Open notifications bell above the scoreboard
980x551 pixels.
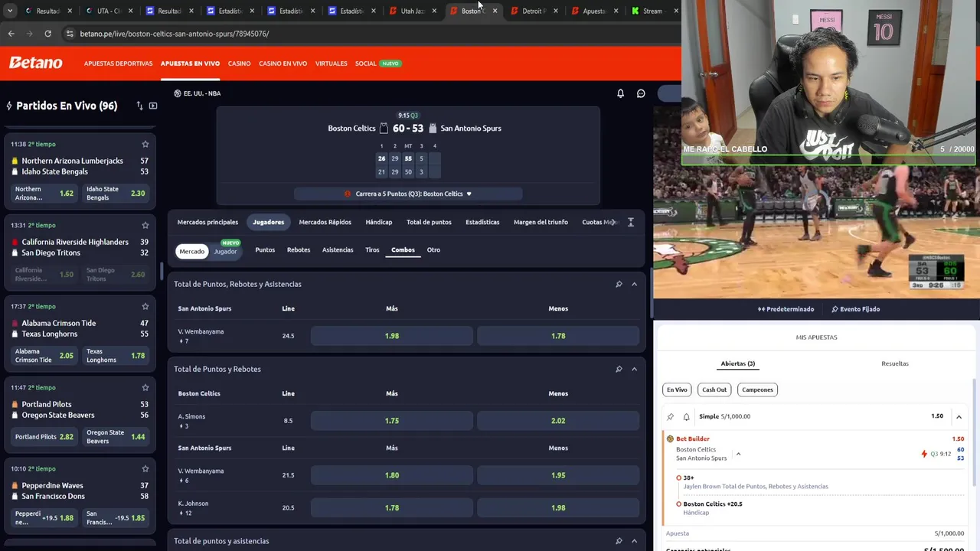(x=621, y=93)
